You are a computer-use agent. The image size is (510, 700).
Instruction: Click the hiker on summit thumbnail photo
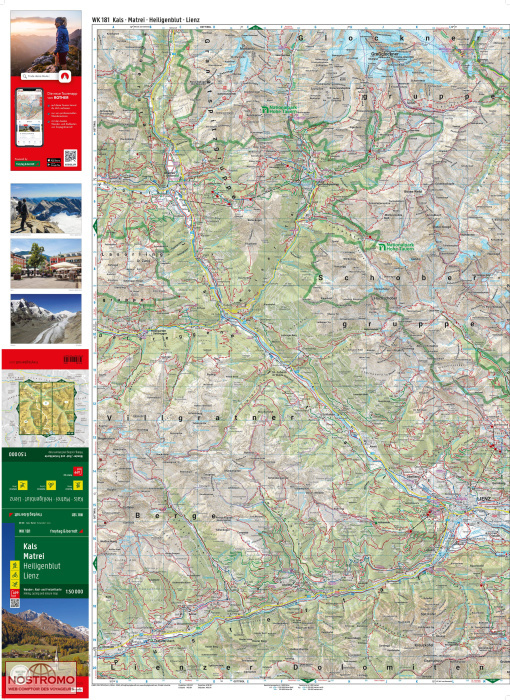coord(46,209)
